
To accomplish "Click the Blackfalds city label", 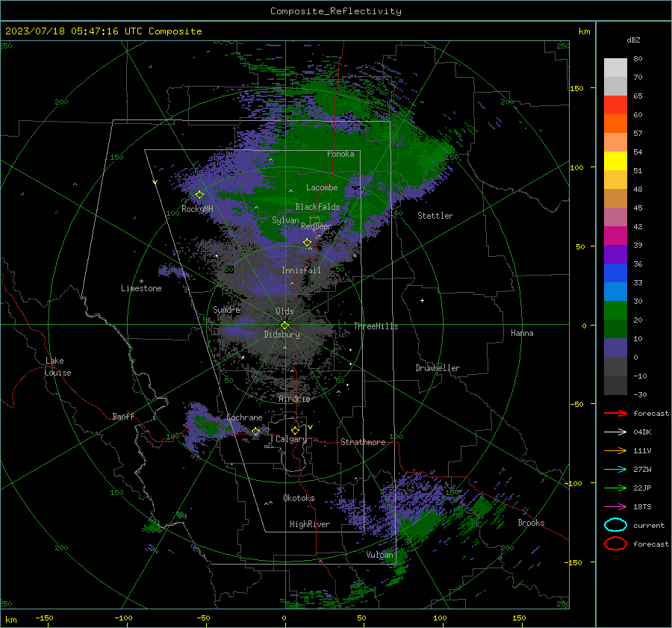I will [x=317, y=207].
